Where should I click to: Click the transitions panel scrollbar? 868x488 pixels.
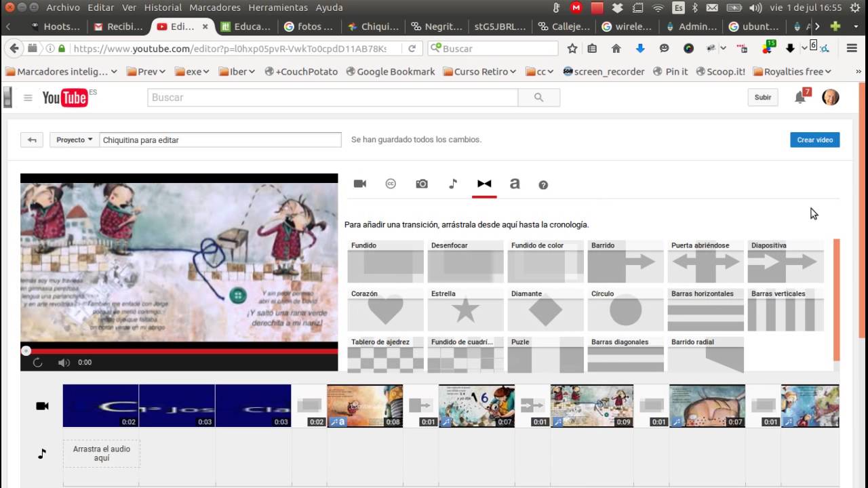click(836, 300)
